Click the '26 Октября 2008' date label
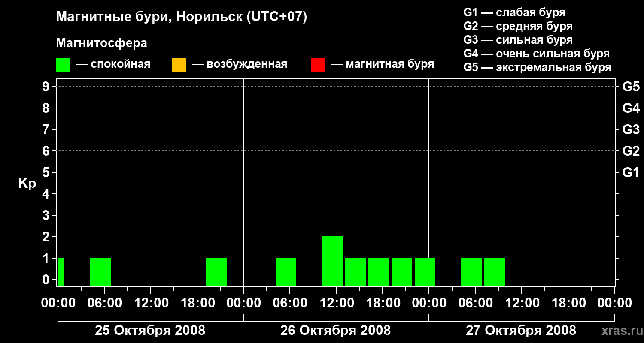644x343 pixels. click(336, 330)
